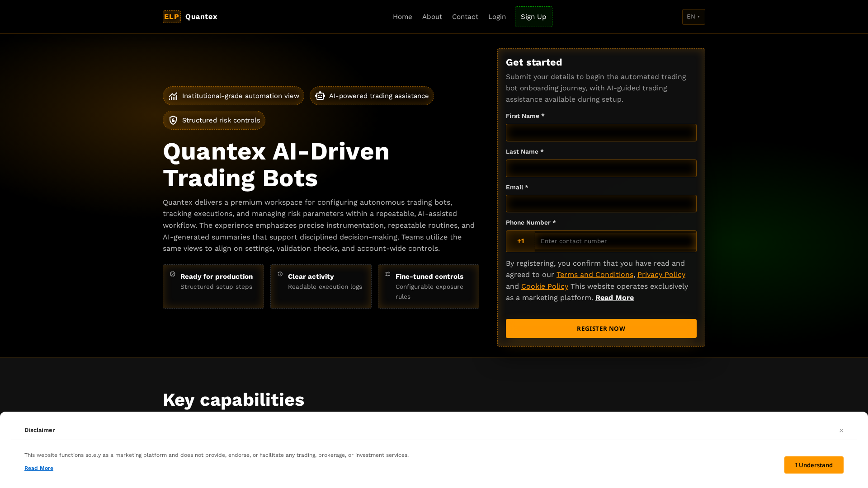Click the REGISTER NOW button

[x=601, y=328]
